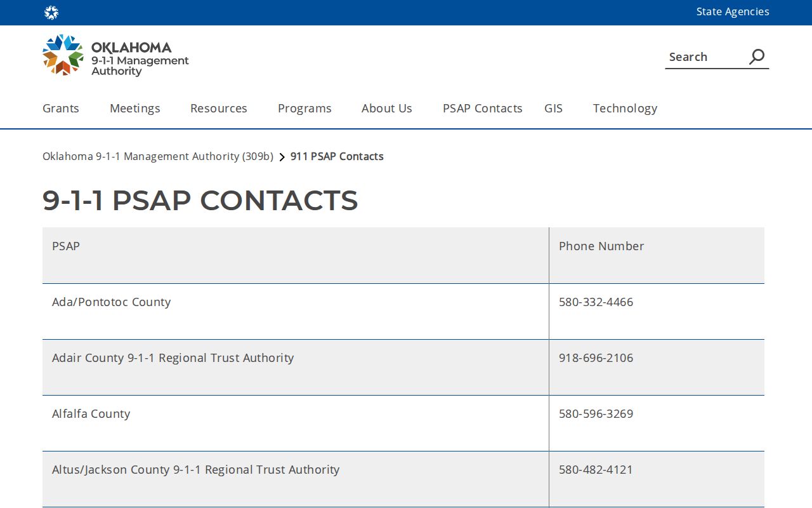Click the PSAP column header
Screen dimensions: 812x508
click(296, 255)
